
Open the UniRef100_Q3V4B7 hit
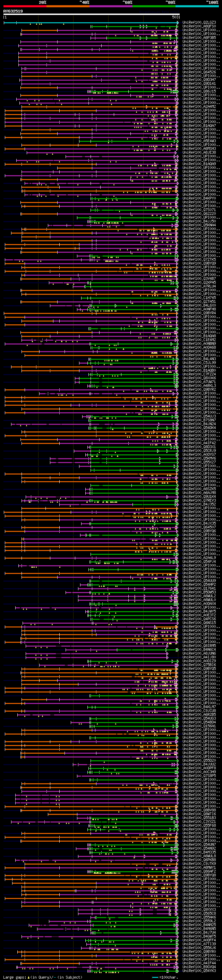pyautogui.click(x=199, y=278)
